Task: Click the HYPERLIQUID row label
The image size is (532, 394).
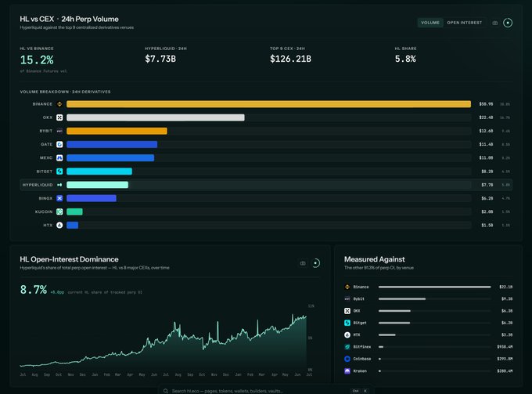Action: (x=38, y=185)
